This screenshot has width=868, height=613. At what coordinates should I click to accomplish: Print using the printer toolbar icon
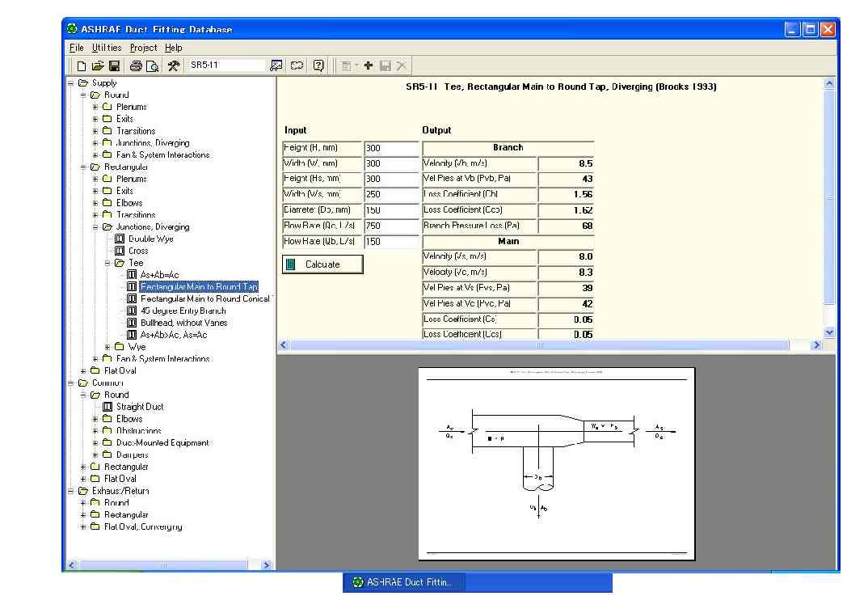136,66
